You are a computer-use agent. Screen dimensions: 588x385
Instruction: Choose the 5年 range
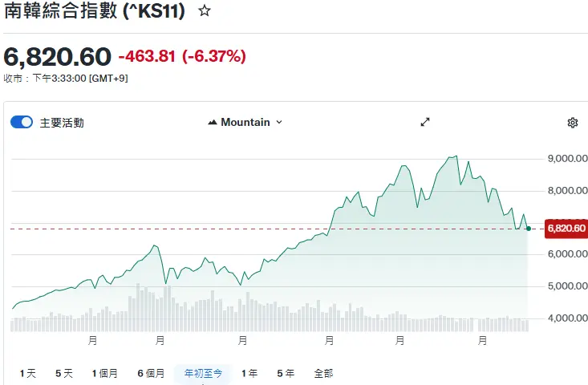286,374
